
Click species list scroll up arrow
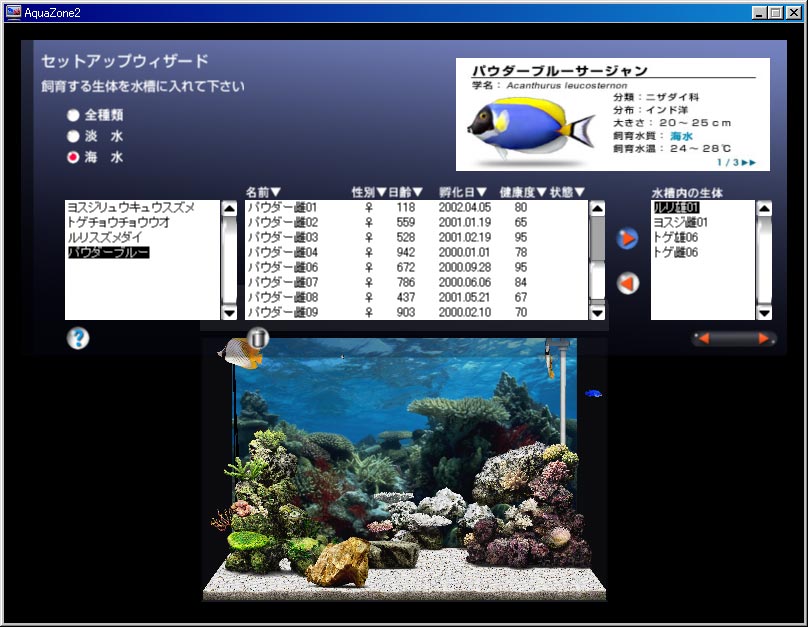click(x=229, y=208)
